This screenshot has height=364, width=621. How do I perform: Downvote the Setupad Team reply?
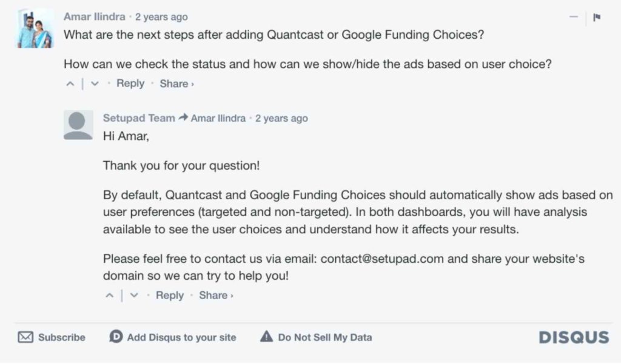click(134, 296)
